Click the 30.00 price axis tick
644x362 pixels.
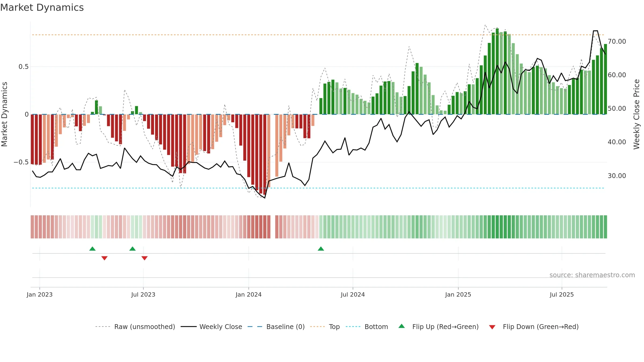617,176
